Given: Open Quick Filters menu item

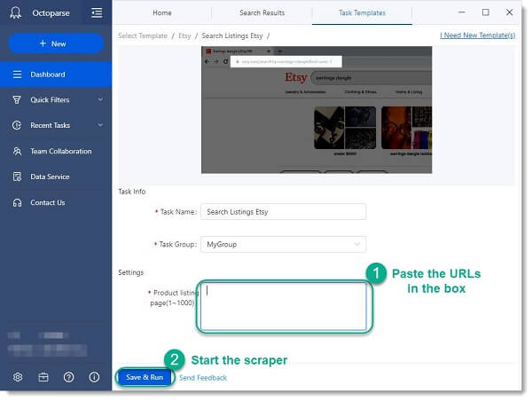Looking at the screenshot, I should pos(56,100).
